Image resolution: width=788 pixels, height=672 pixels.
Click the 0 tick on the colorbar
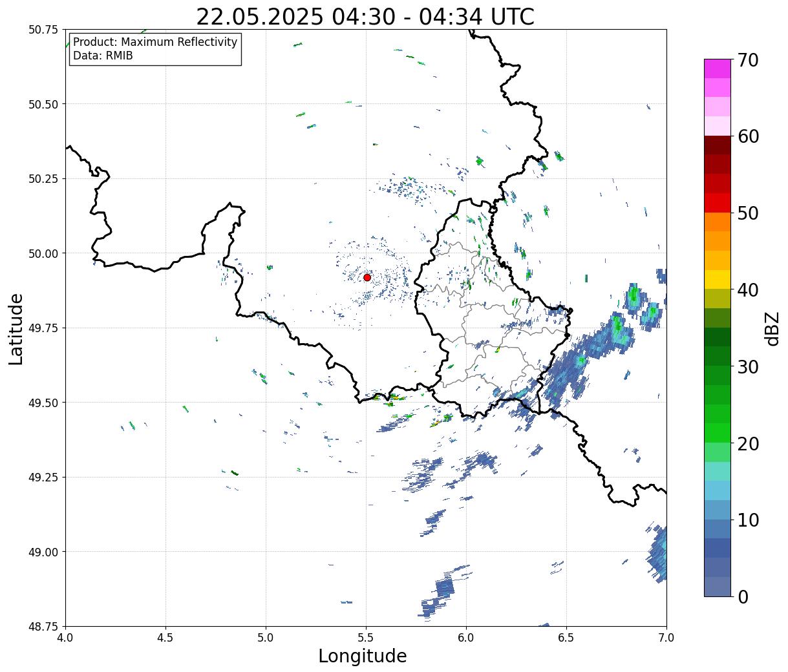742,596
